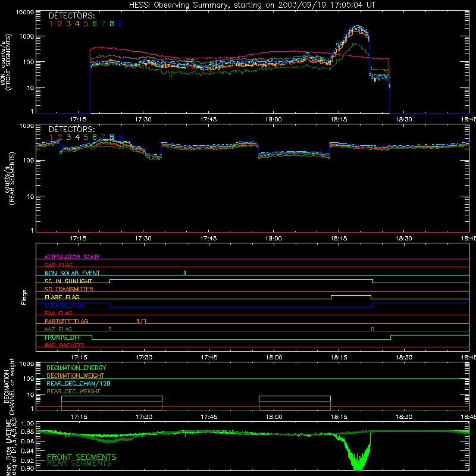Click the 0.94 tick on the livetime axis
This screenshot has height=476, width=476.
(27, 451)
